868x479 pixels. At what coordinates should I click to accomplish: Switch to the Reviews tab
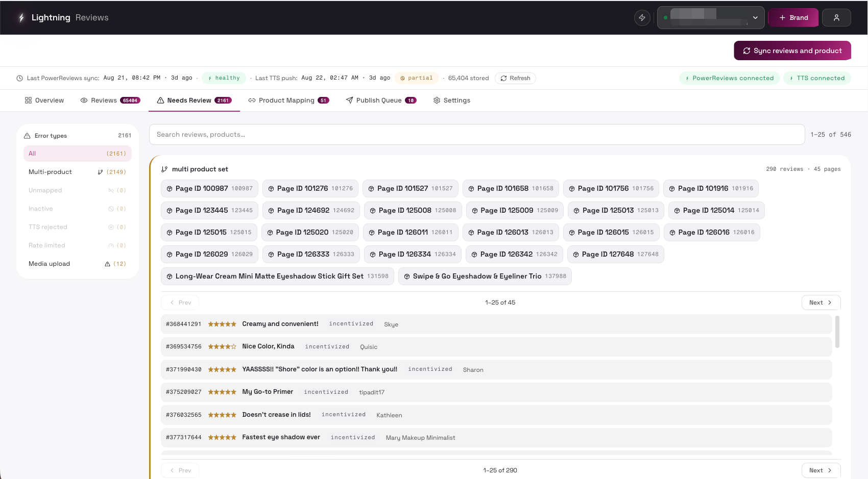pyautogui.click(x=110, y=100)
